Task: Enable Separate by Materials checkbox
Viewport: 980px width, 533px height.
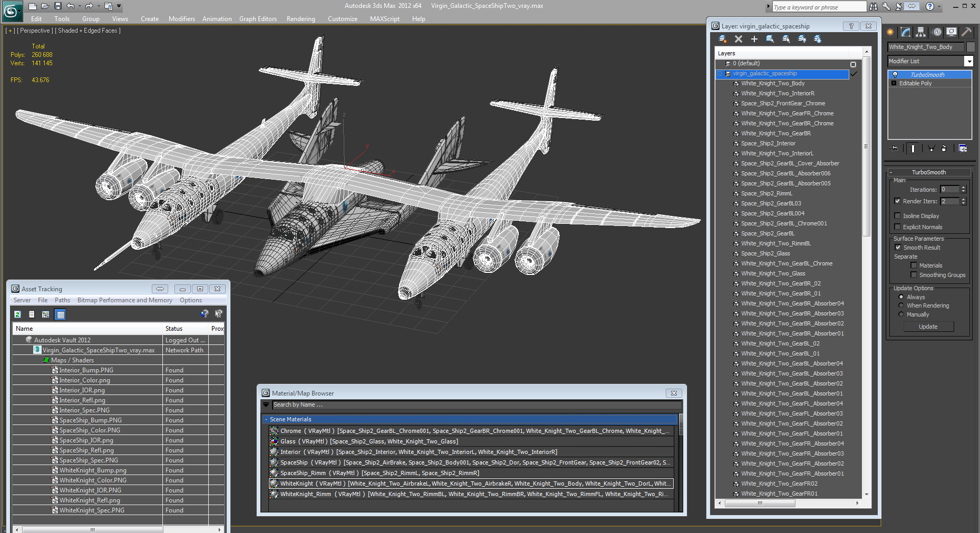Action: coord(914,265)
